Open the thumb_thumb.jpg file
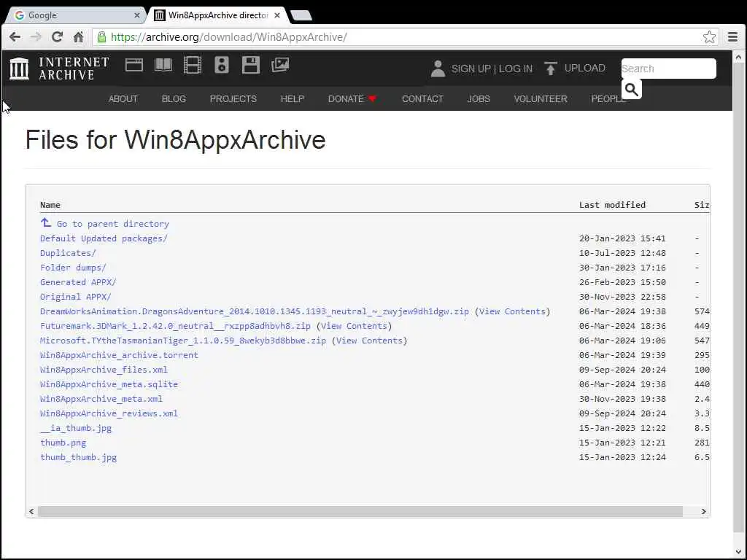The width and height of the screenshot is (747, 560). click(79, 457)
